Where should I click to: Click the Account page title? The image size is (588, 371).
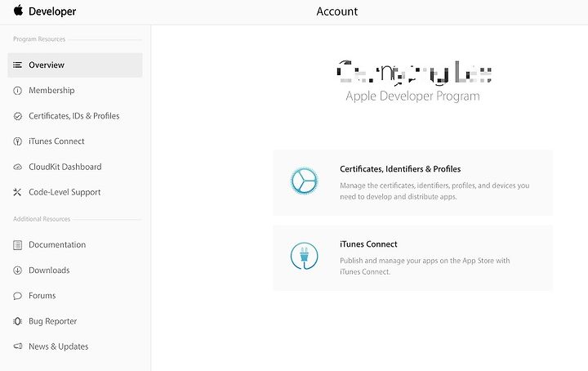[337, 11]
